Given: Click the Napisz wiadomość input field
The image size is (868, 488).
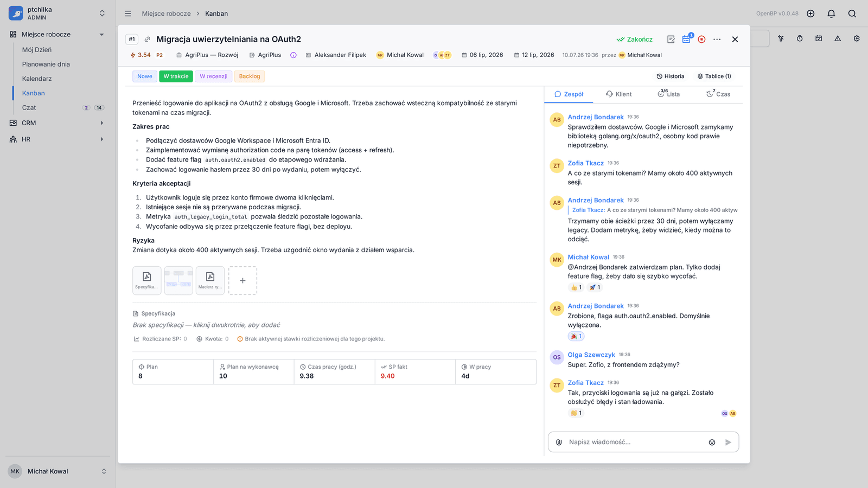Looking at the screenshot, I should [635, 442].
